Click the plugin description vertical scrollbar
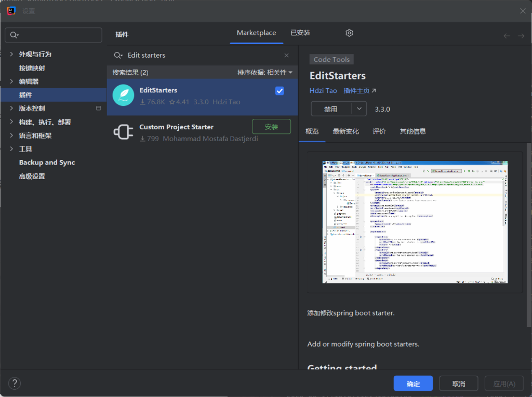The width and height of the screenshot is (532, 397). click(528, 235)
